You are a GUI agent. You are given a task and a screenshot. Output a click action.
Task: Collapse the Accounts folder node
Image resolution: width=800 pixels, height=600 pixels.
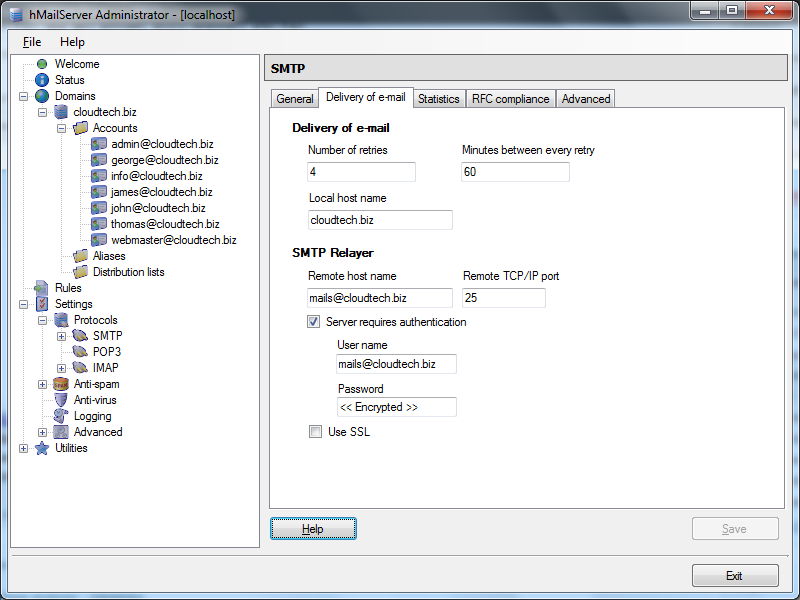tap(61, 128)
